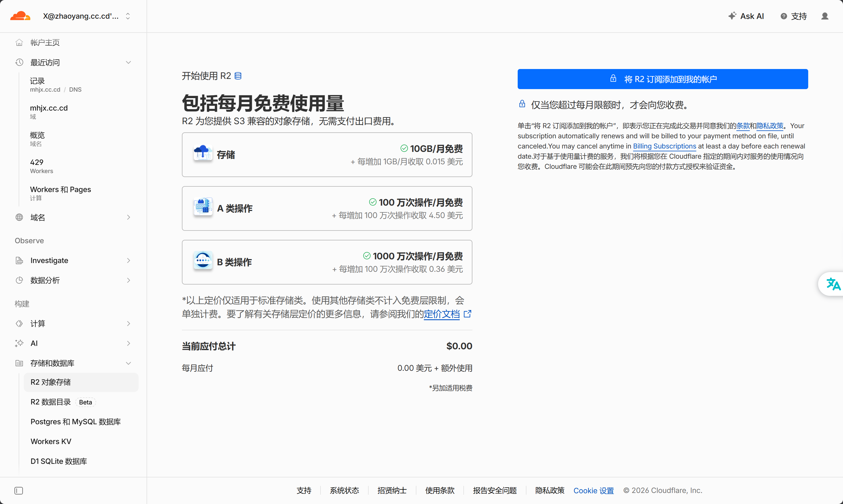Image resolution: width=843 pixels, height=504 pixels.
Task: Open footer 招贤纳士 link
Action: [x=392, y=490]
